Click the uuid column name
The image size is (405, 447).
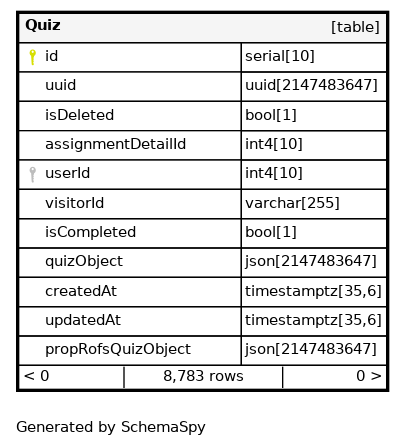[60, 85]
